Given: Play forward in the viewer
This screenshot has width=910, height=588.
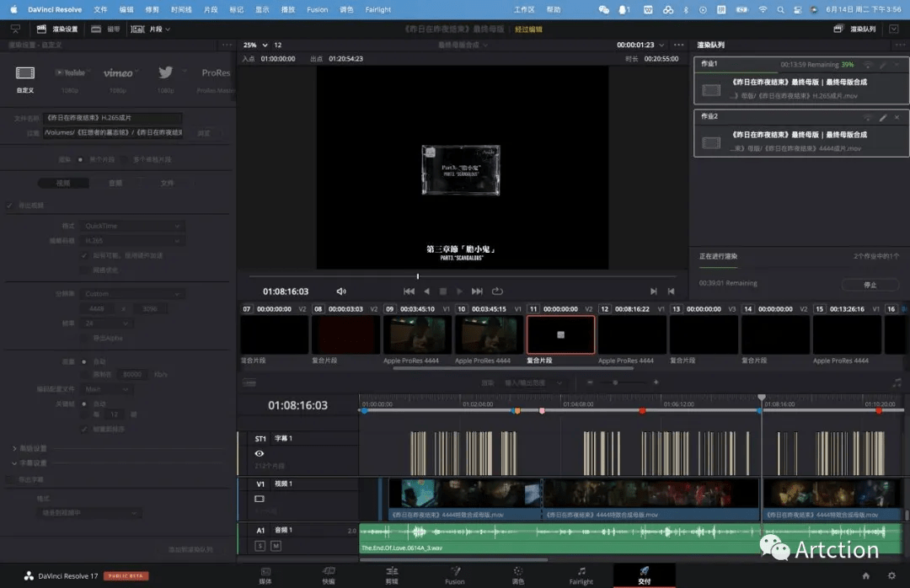Looking at the screenshot, I should [460, 291].
